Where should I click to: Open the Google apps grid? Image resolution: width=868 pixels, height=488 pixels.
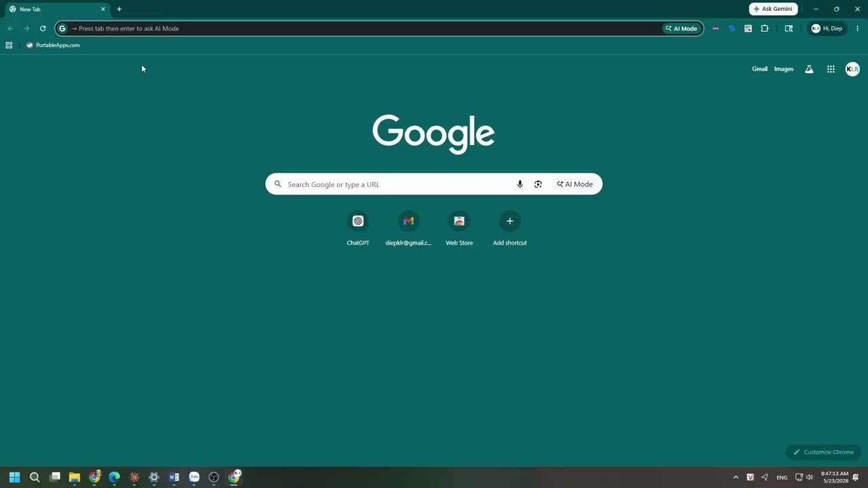[831, 69]
